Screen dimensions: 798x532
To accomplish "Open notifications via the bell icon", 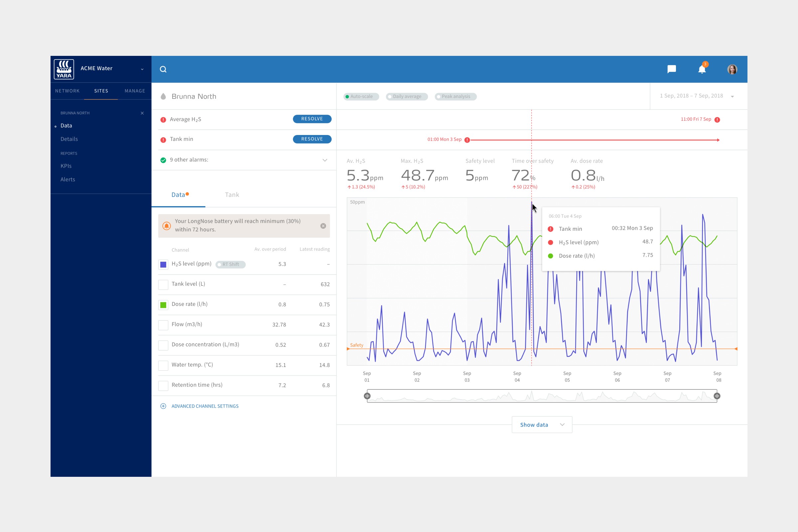I will click(702, 69).
